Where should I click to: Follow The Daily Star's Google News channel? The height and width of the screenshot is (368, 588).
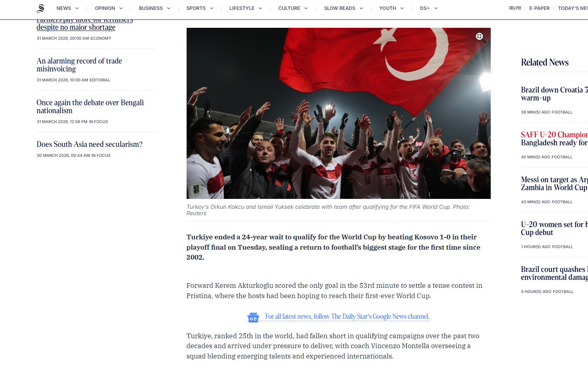tap(347, 316)
